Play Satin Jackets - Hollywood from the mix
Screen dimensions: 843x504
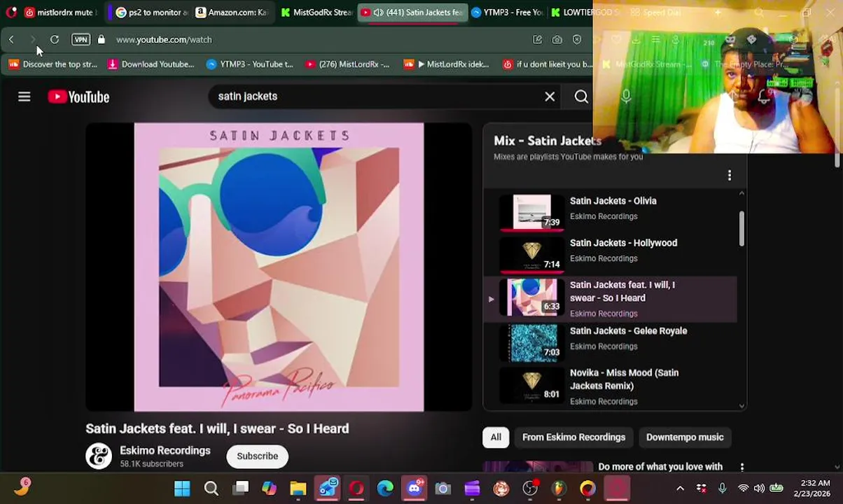(x=611, y=253)
